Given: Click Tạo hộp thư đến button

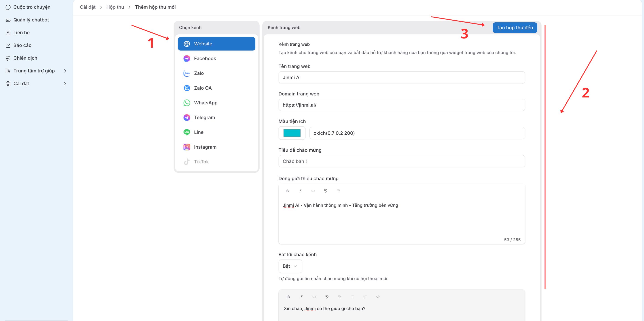Looking at the screenshot, I should (515, 27).
